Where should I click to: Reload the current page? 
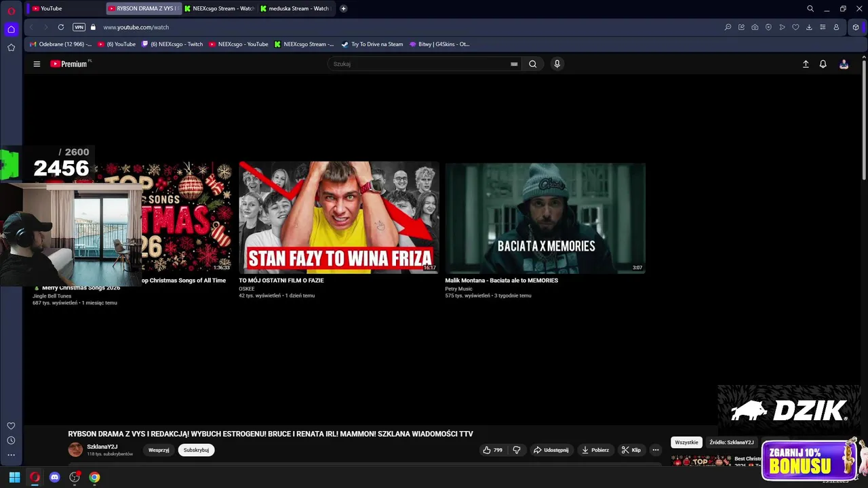coord(61,27)
